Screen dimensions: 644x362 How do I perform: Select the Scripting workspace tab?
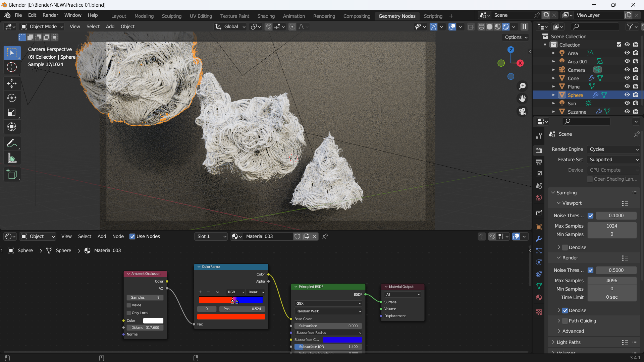433,16
